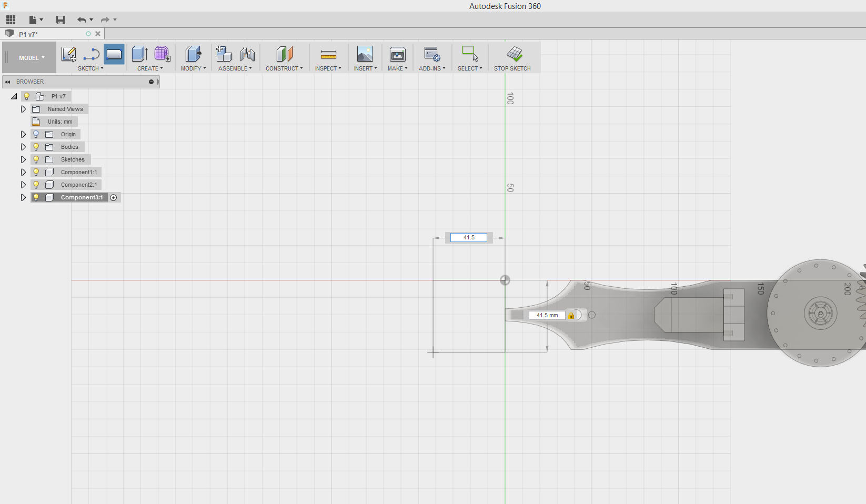Click the Scripts and Add-Ins icon

[432, 54]
